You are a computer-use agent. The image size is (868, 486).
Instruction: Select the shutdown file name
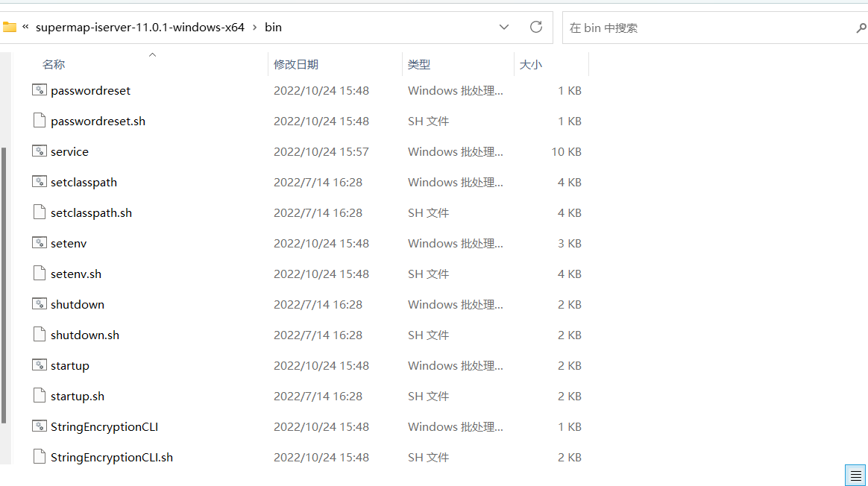pyautogui.click(x=78, y=304)
